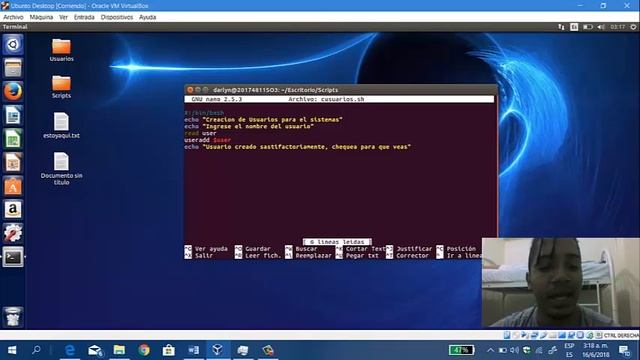
Task: Select the Documento sin título file
Action: [61, 169]
